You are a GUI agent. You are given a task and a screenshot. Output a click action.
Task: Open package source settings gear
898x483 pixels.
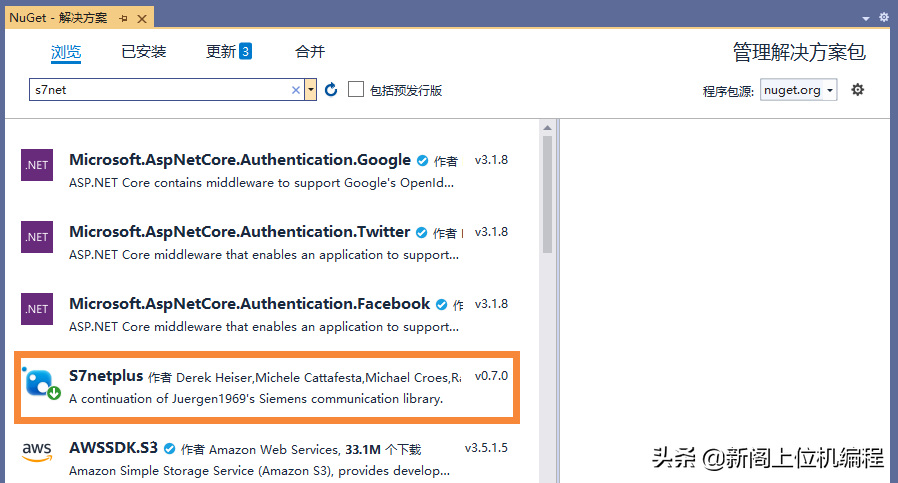857,89
